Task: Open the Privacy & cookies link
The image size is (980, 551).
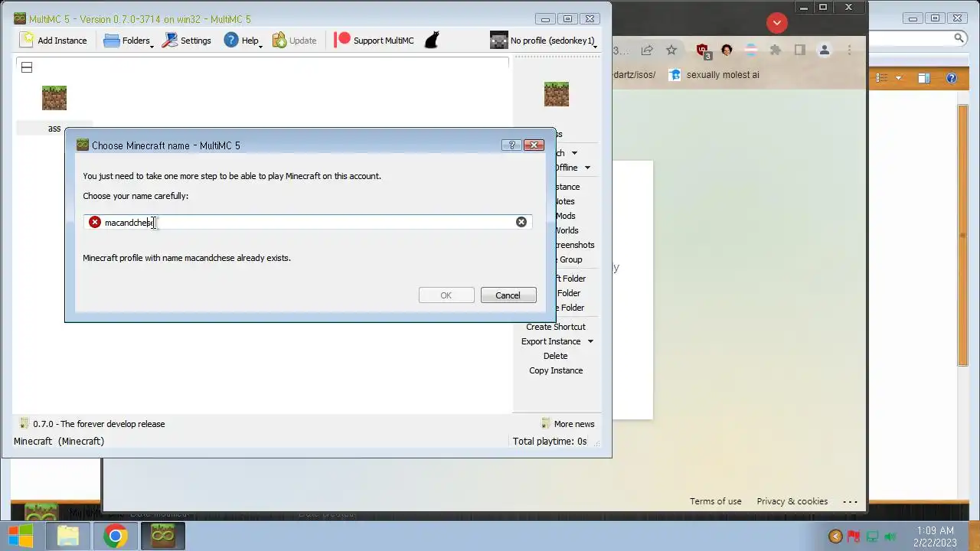Action: pos(792,501)
